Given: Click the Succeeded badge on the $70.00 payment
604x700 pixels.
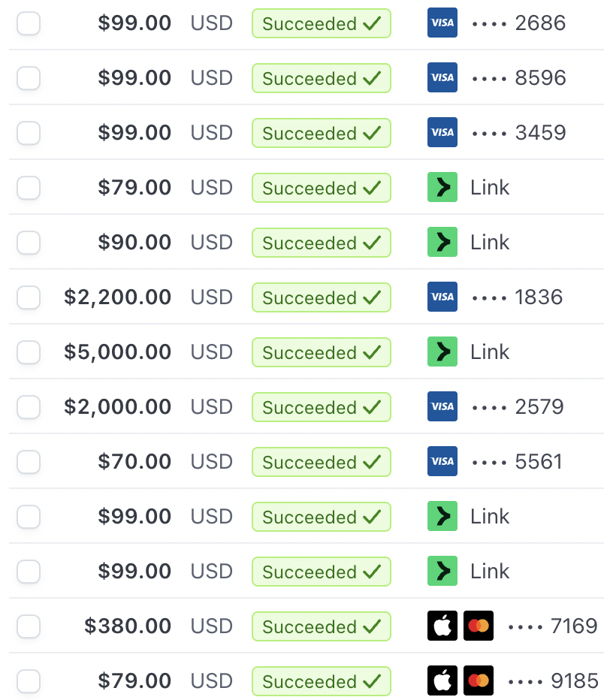Looking at the screenshot, I should [322, 461].
